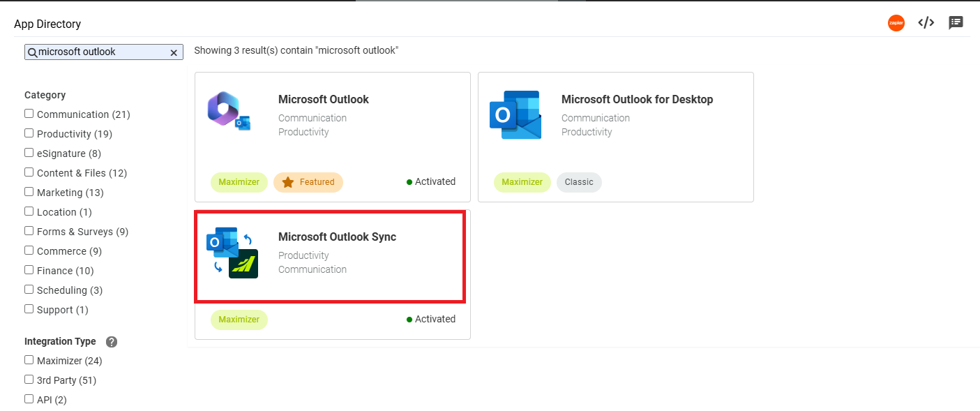Click the Outlook for Desktop logo

[515, 114]
